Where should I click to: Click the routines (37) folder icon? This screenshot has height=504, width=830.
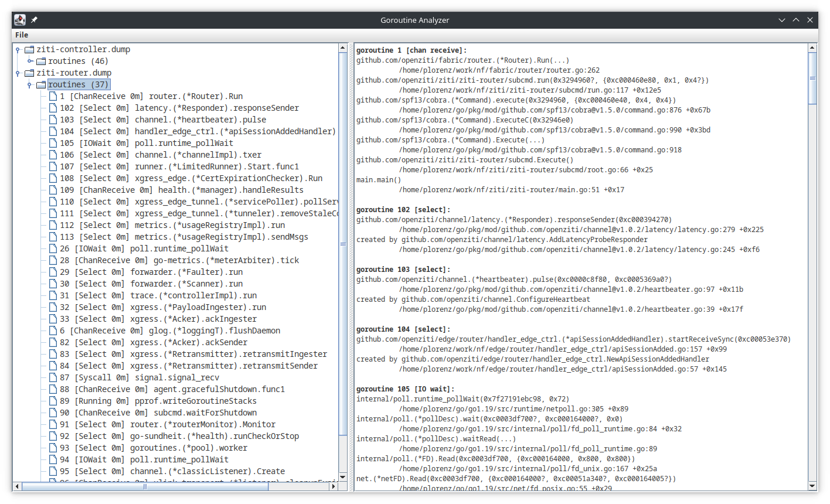(41, 85)
